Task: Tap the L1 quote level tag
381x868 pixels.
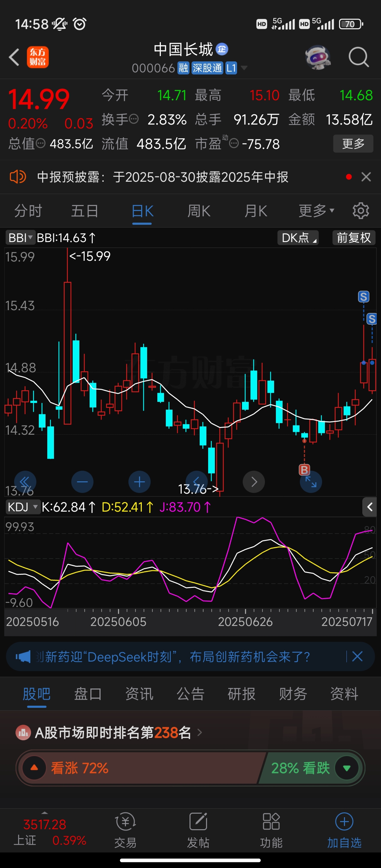Action: click(x=231, y=68)
